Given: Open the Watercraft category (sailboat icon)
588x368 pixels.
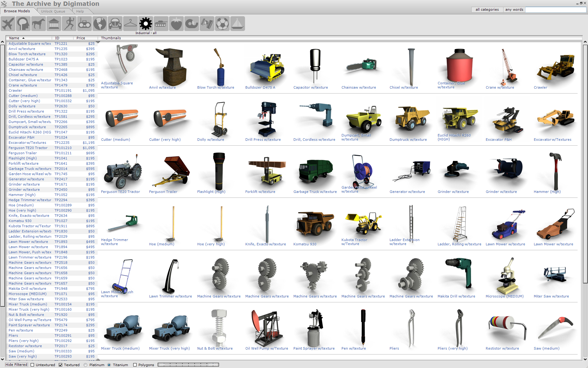Looking at the screenshot, I should click(238, 24).
